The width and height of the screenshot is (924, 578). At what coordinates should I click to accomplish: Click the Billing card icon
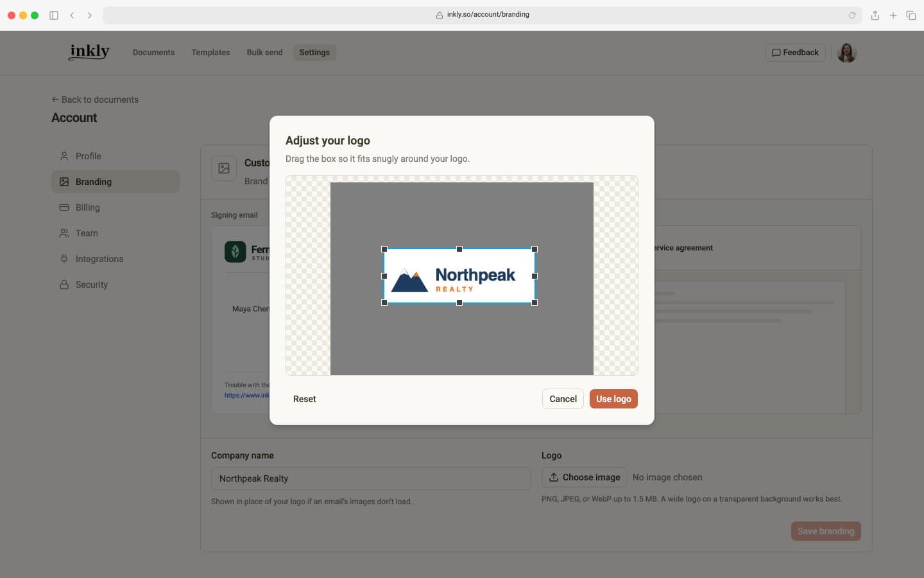[x=64, y=207]
